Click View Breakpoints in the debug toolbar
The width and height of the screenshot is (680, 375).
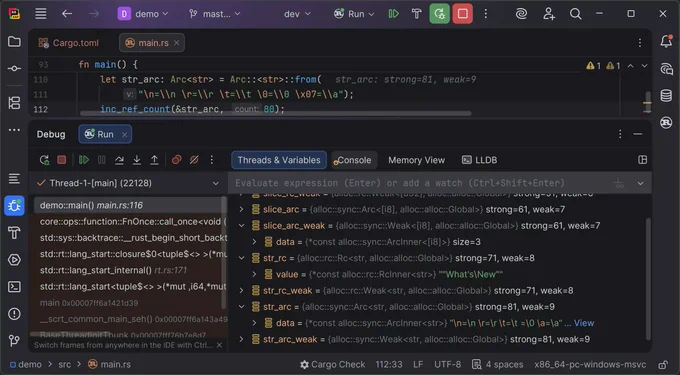[x=177, y=160]
